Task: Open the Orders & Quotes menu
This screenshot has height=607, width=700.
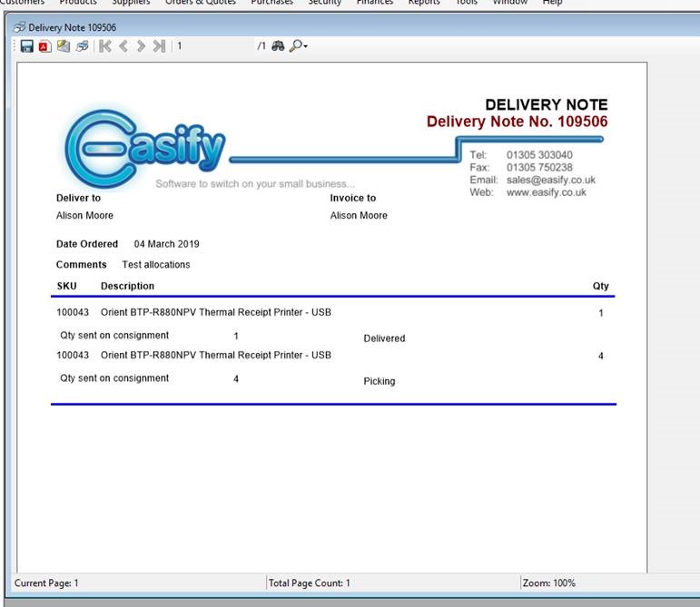Action: [200, 3]
